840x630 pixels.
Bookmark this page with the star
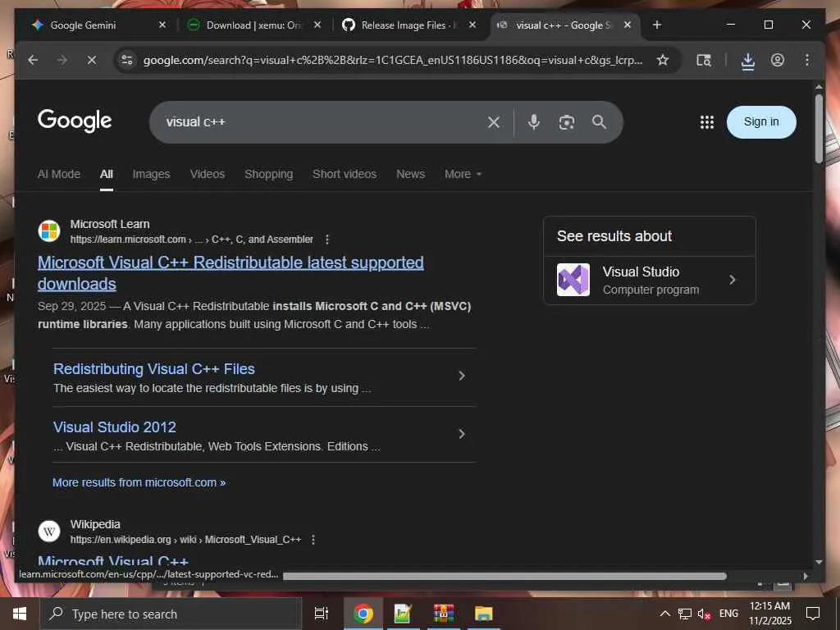point(663,60)
